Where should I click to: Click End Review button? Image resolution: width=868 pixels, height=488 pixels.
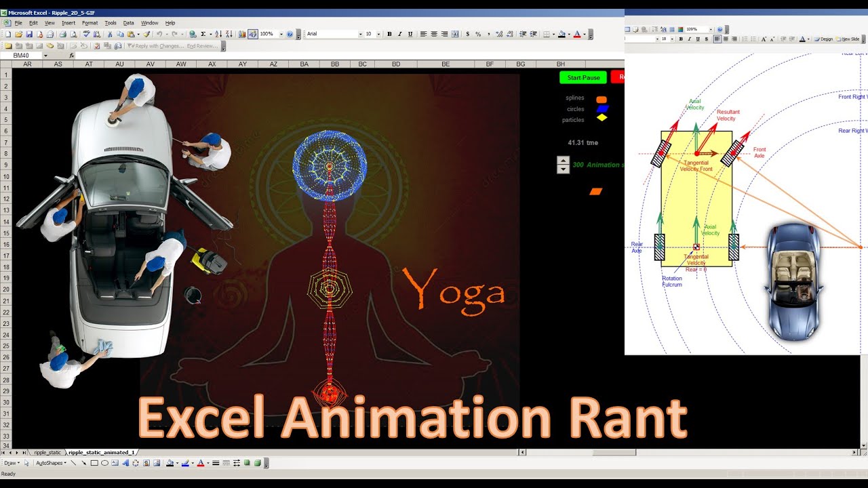tap(203, 46)
